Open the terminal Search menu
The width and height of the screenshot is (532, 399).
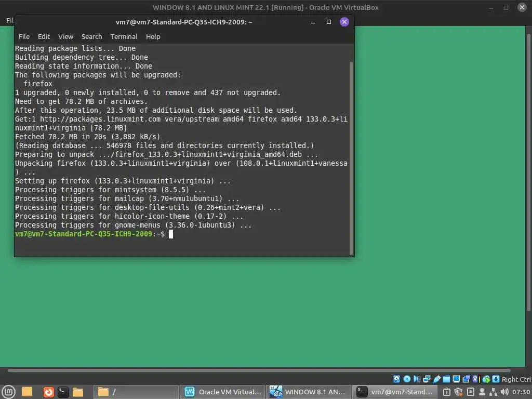pos(91,37)
